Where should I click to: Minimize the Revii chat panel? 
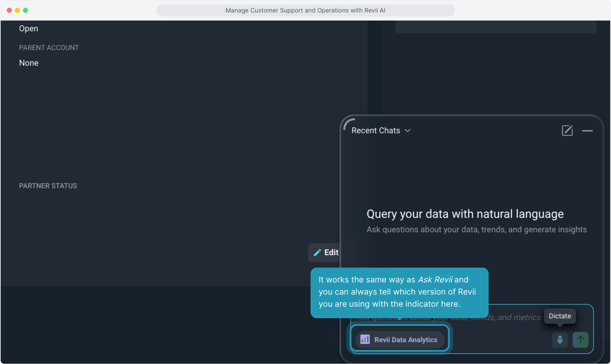[x=587, y=131]
